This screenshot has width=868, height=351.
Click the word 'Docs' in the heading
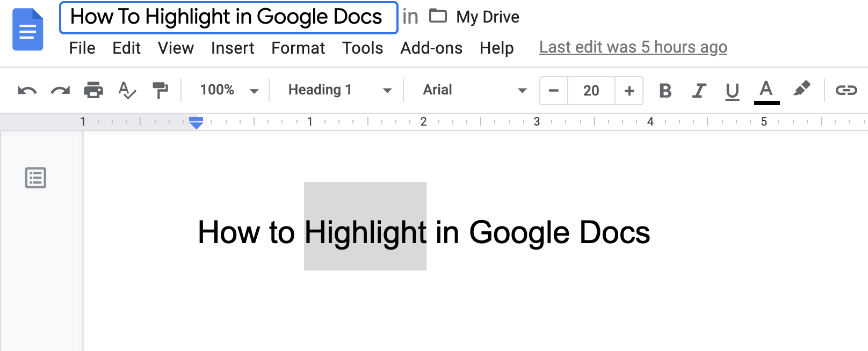(615, 233)
